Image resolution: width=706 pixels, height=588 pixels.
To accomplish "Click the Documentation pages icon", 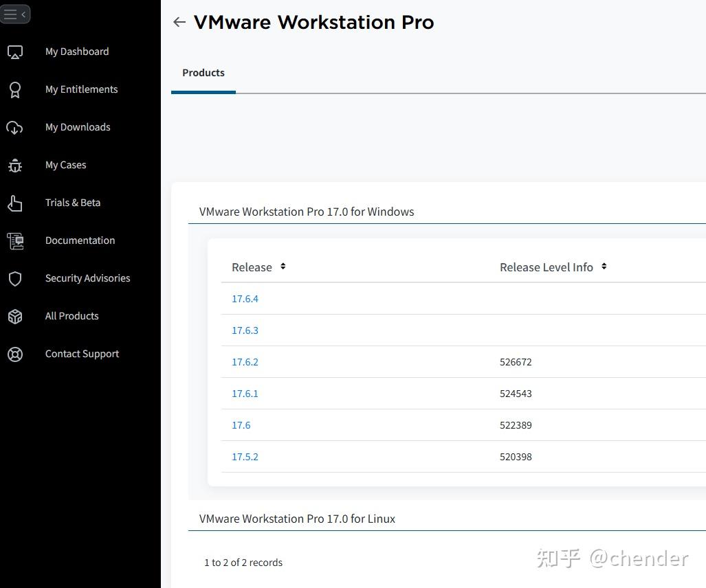I will pos(16,240).
